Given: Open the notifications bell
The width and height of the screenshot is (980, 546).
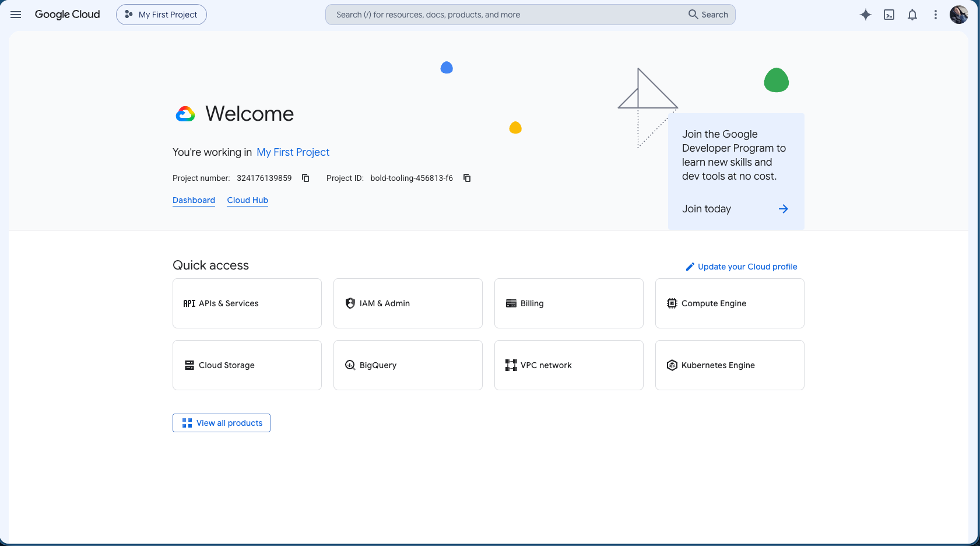Looking at the screenshot, I should point(912,15).
